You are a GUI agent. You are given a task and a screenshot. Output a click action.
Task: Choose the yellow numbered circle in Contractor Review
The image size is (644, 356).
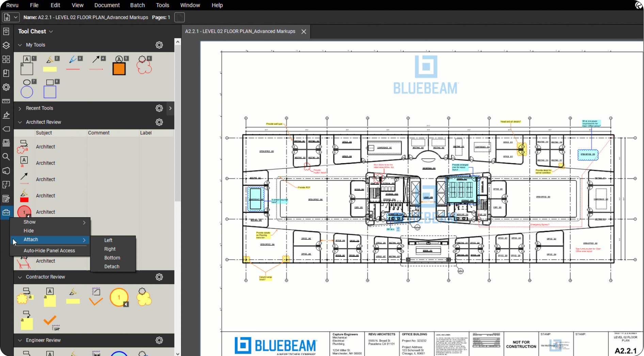point(119,297)
